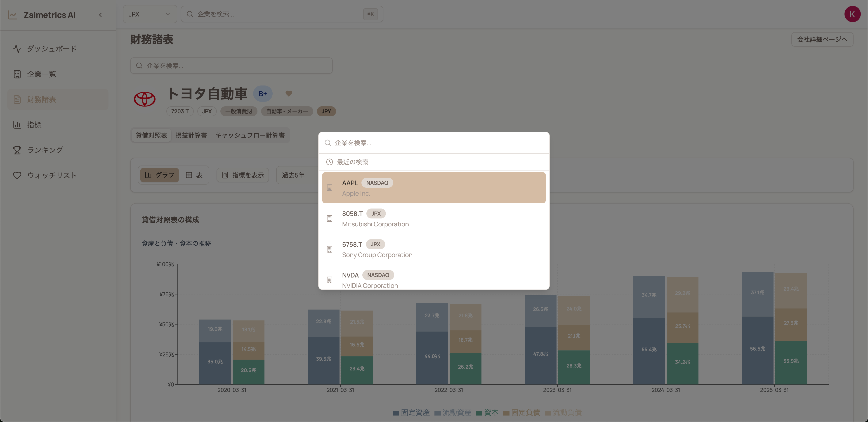868x422 pixels.
Task: Click the Toyota company logo
Action: [145, 99]
